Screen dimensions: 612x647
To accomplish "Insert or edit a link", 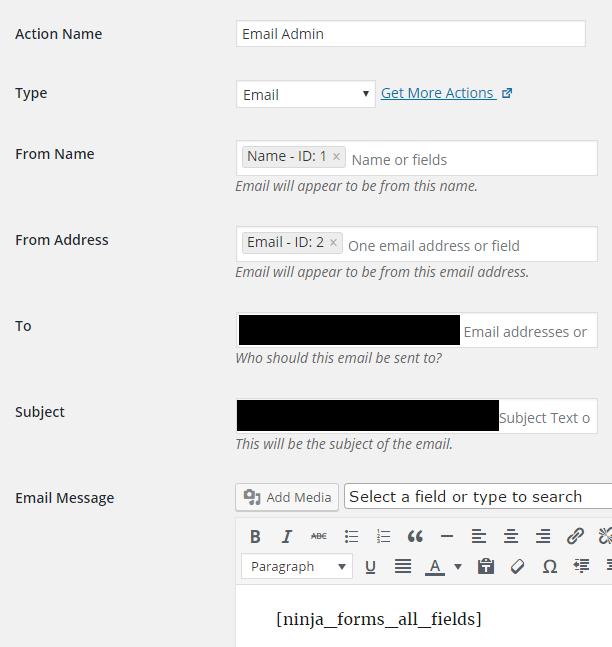I will [575, 536].
